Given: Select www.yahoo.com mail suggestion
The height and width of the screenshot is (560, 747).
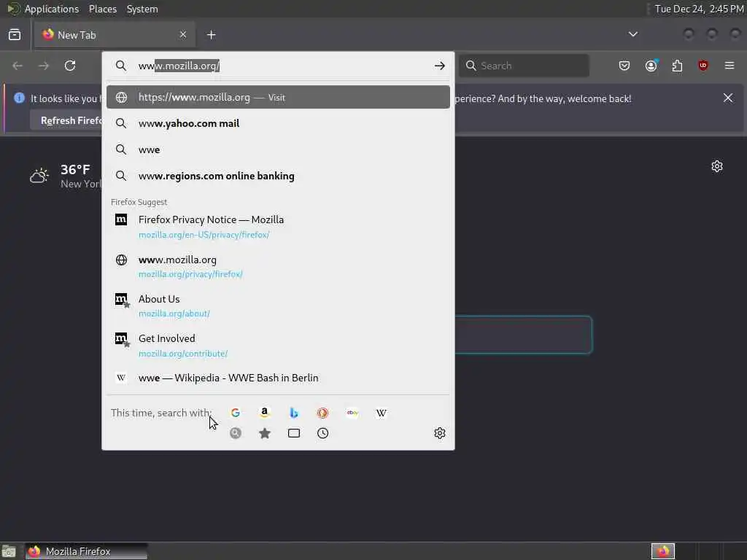Looking at the screenshot, I should pos(278,123).
